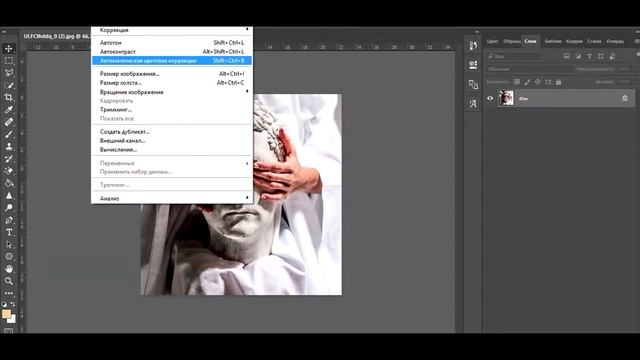Choose Автотон menu item

point(172,43)
